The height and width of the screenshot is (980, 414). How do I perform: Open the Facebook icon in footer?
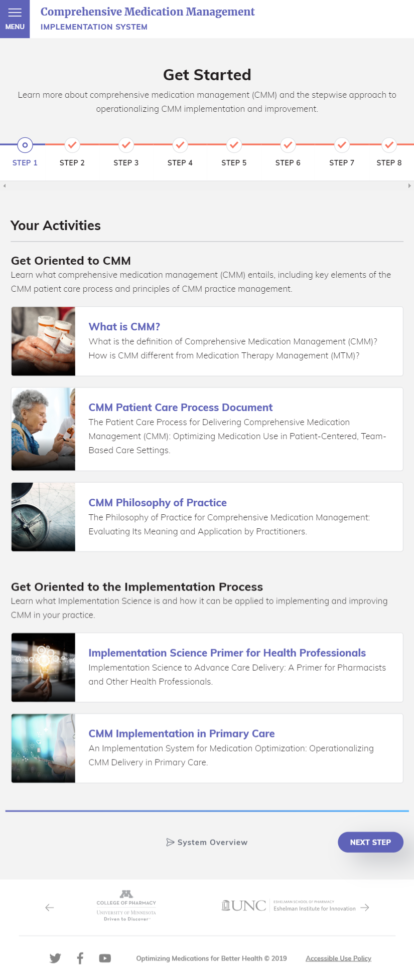point(80,958)
